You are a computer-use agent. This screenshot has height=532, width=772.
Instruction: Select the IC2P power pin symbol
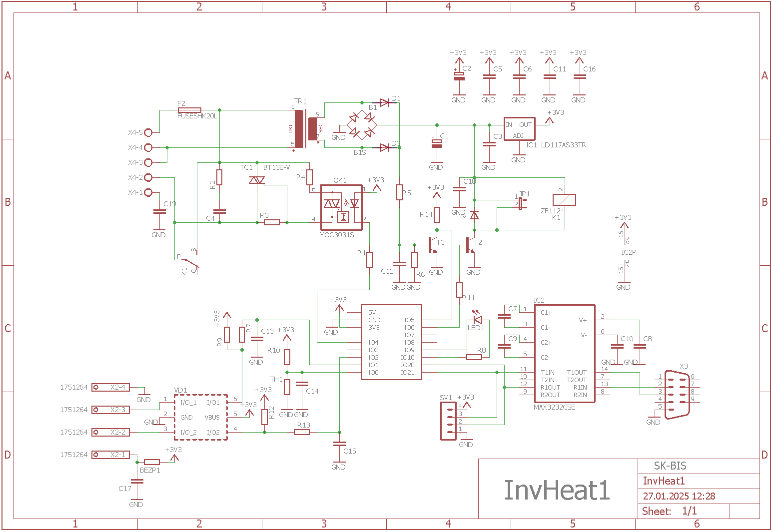coord(624,252)
